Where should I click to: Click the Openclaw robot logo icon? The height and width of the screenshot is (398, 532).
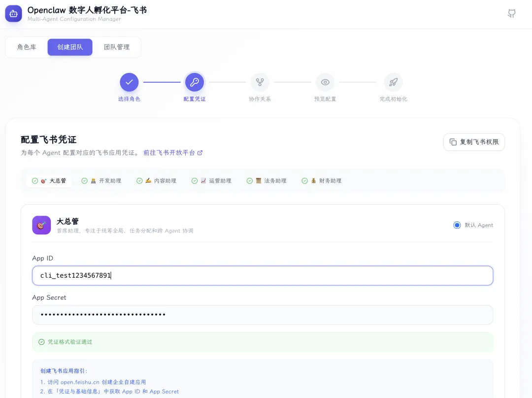(x=14, y=14)
